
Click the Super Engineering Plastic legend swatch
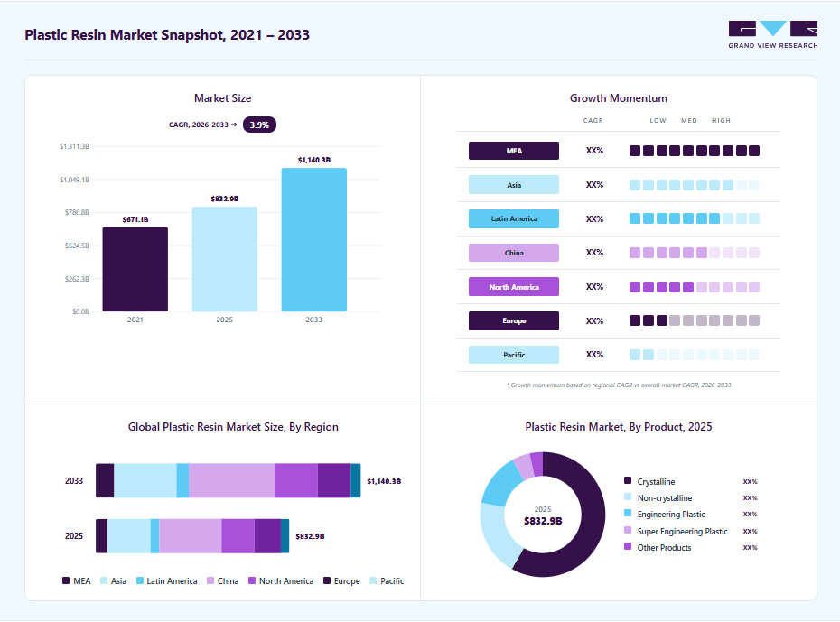click(x=628, y=530)
